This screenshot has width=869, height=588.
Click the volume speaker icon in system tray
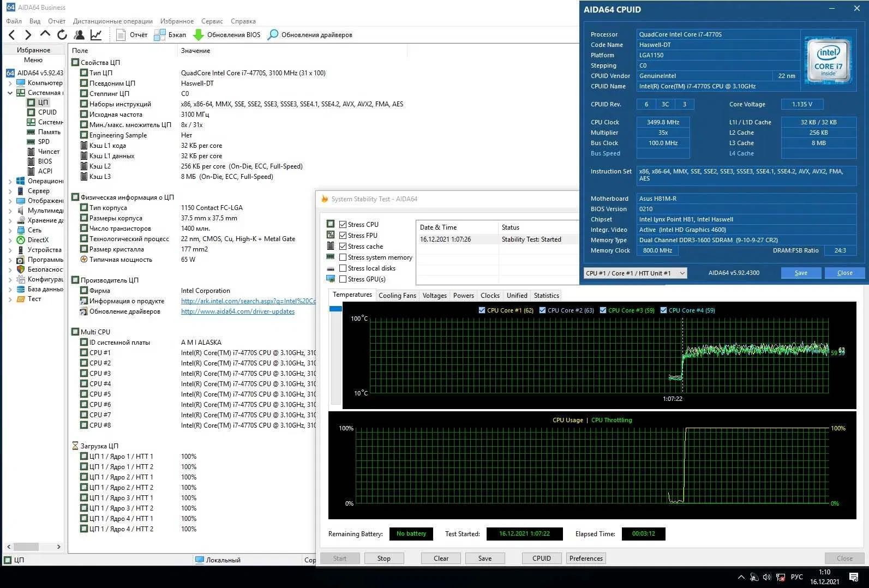click(x=767, y=577)
